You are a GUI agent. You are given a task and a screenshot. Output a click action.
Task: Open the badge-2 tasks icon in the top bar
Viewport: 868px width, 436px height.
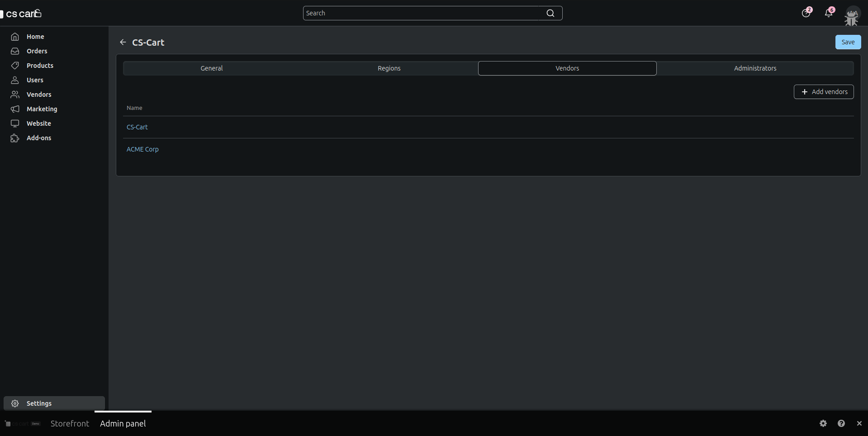click(806, 13)
